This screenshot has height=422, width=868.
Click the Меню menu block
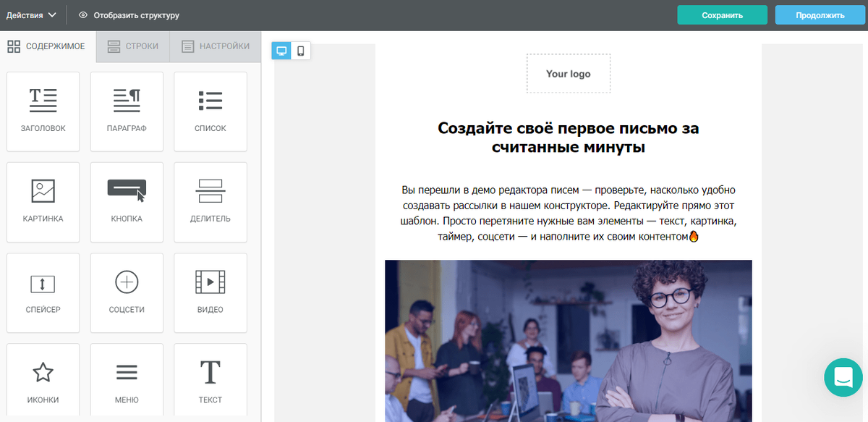point(127,379)
